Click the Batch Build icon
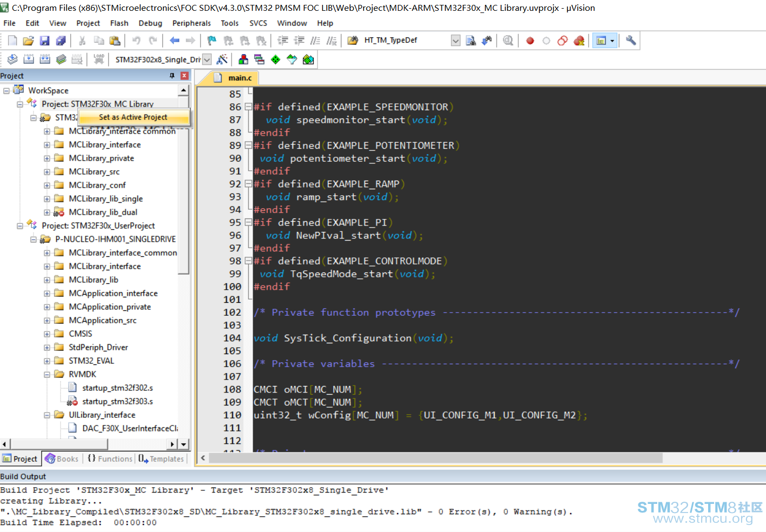The width and height of the screenshot is (766, 532). 61,59
